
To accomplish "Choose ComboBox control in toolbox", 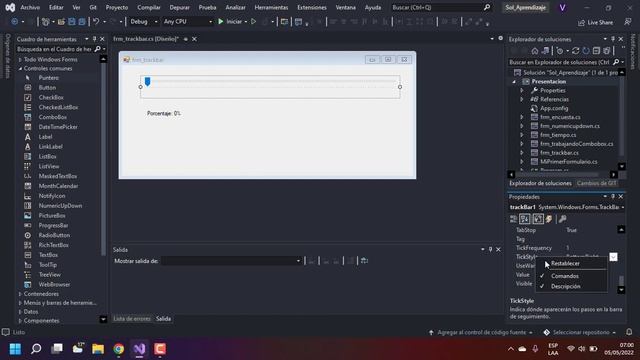I will click(53, 117).
